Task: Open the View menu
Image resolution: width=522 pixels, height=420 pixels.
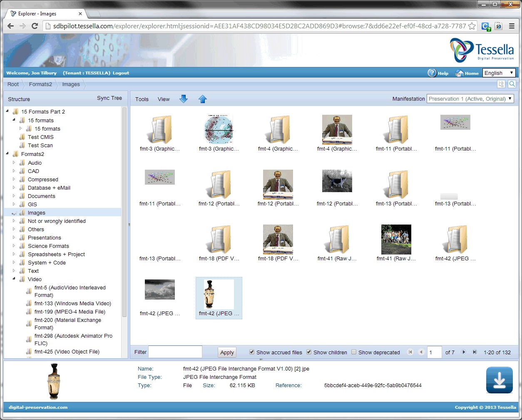Action: tap(164, 99)
